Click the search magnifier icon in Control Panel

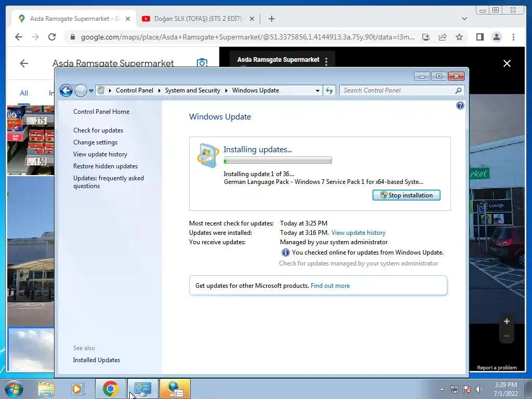[x=458, y=90]
